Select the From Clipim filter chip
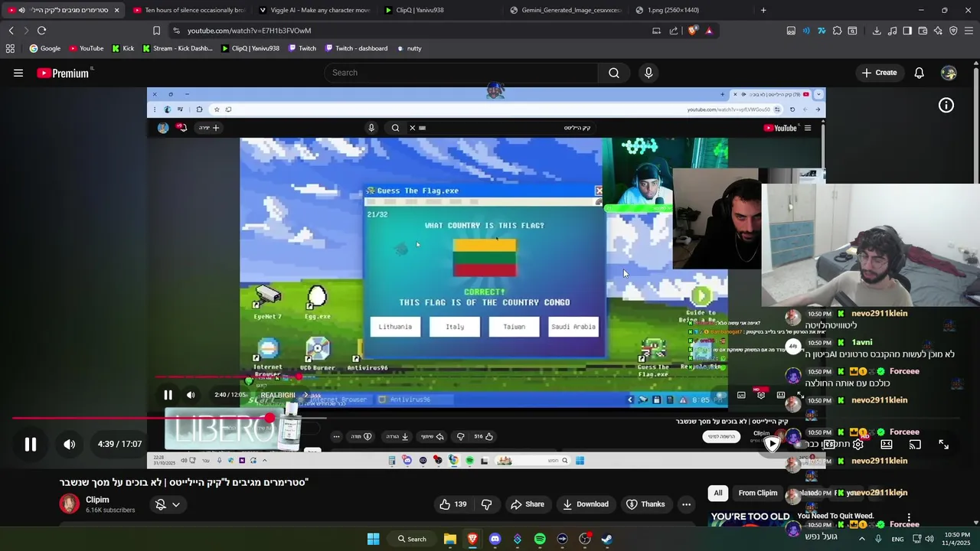 pyautogui.click(x=758, y=493)
